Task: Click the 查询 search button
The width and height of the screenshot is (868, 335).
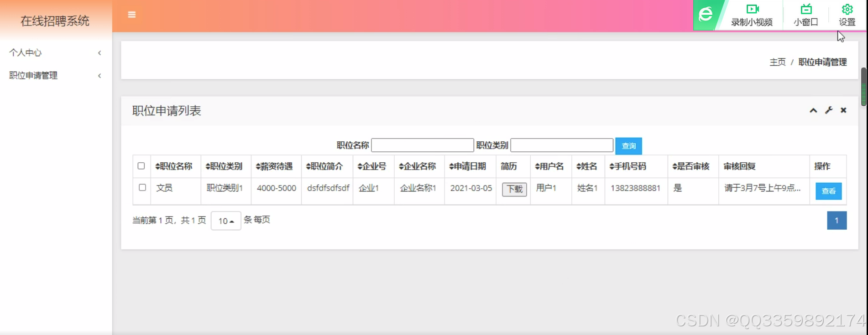Action: 628,146
